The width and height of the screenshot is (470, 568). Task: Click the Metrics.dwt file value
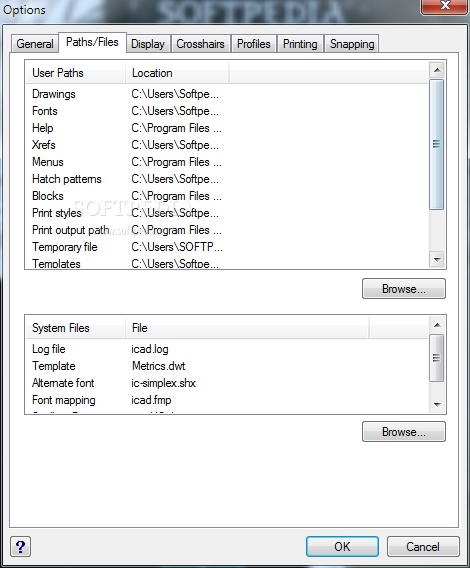coord(158,366)
